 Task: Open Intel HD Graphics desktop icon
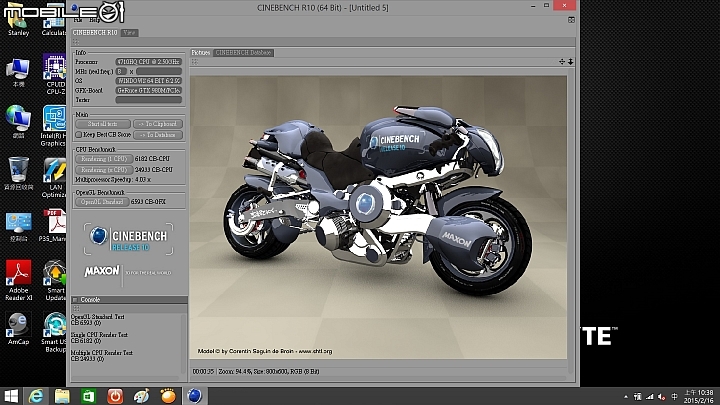coord(54,126)
